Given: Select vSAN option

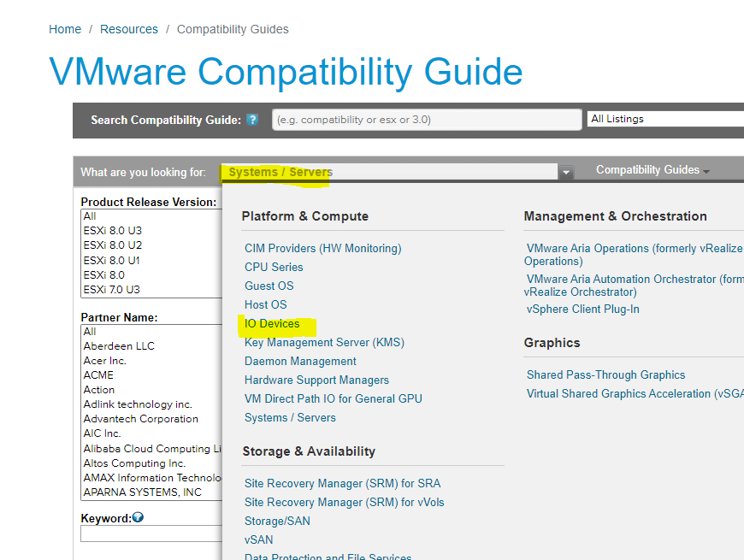Looking at the screenshot, I should pos(258,539).
